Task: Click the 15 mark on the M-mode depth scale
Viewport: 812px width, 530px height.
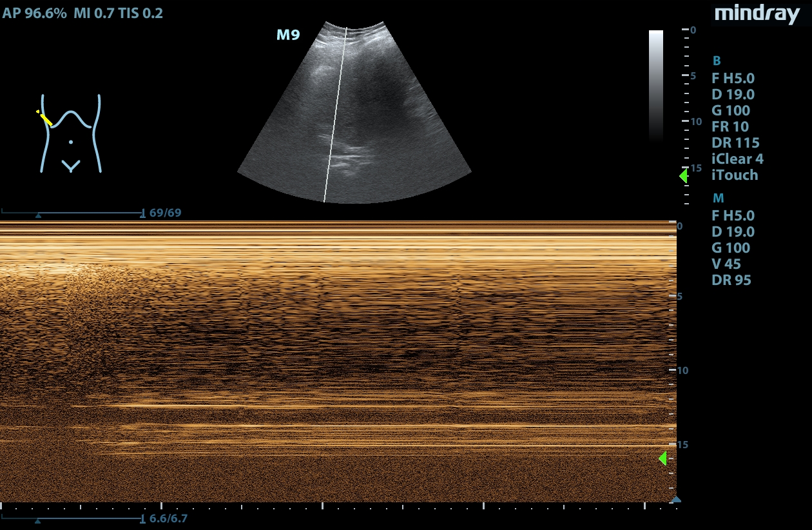Action: point(683,445)
